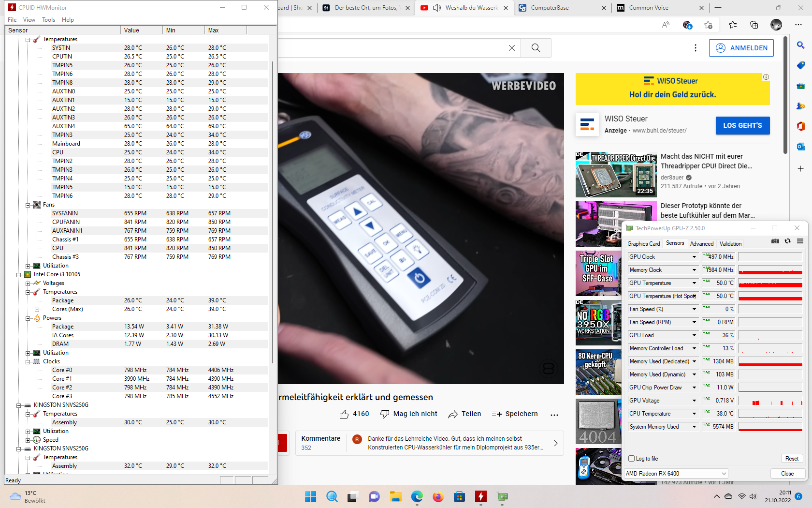Click the clock icon next to Clocks

36,361
